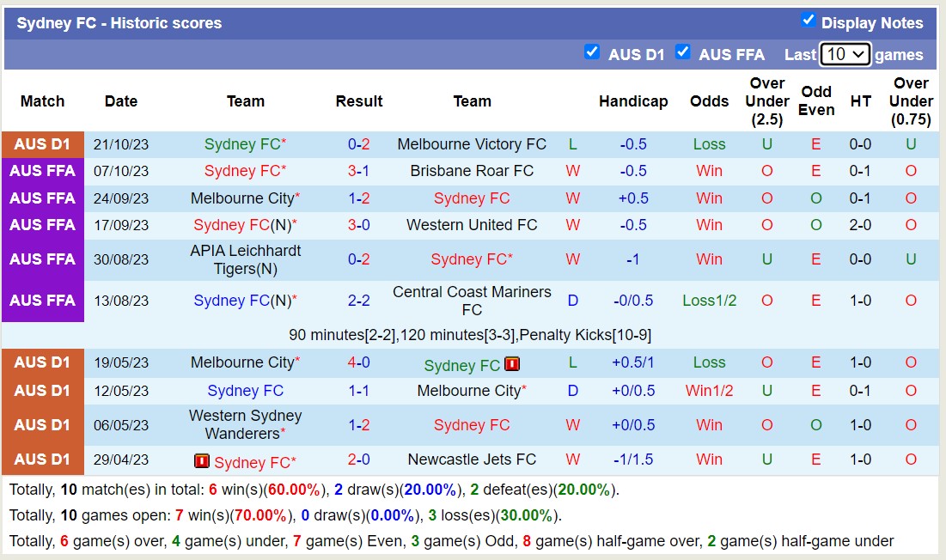Image resolution: width=946 pixels, height=560 pixels.
Task: Click the AUS D1 badge on the 12/05/23 row
Action: click(42, 391)
